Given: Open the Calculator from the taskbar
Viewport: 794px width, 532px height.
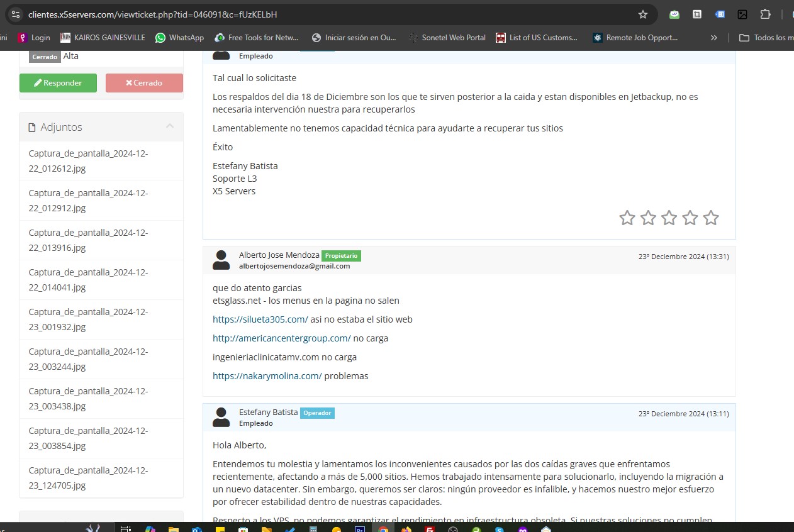Looking at the screenshot, I should click(x=312, y=528).
